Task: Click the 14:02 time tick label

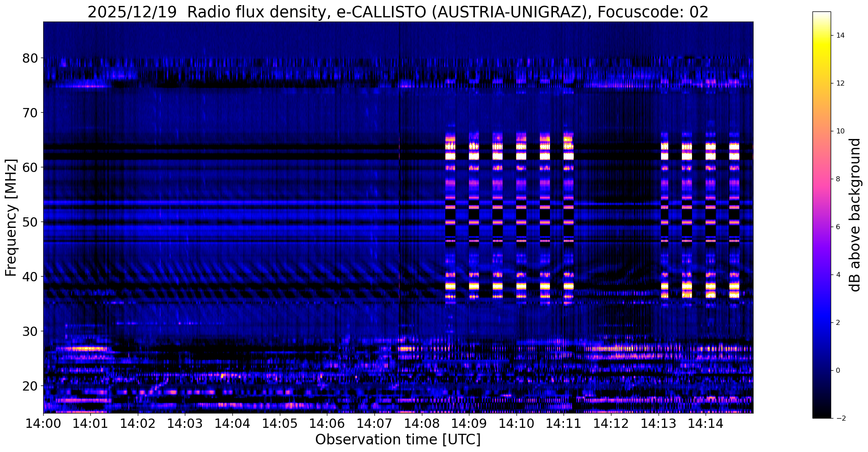Action: [138, 423]
